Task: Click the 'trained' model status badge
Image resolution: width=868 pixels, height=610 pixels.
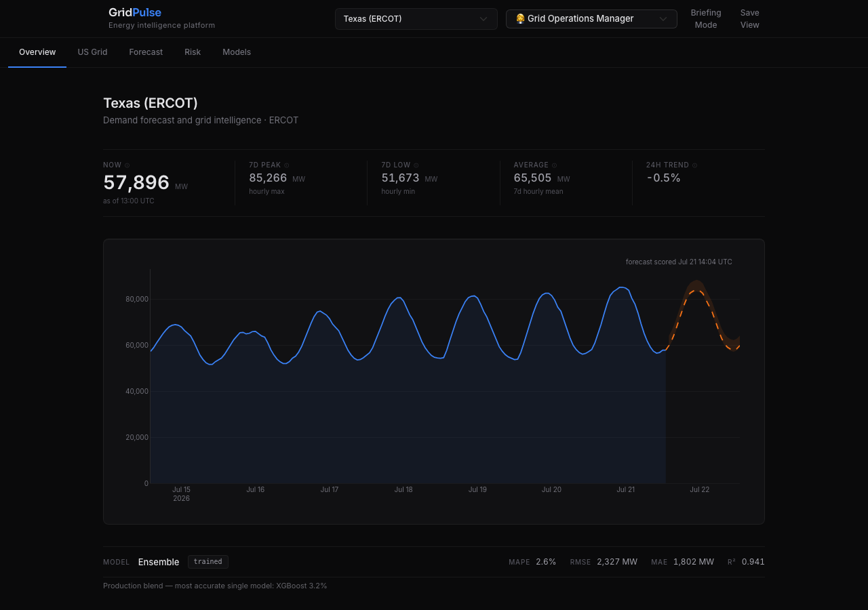Action: point(208,562)
